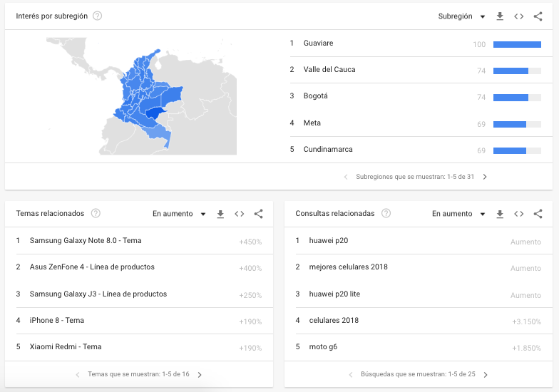This screenshot has height=392, width=559.
Task: Click the +450% value for Galaxy Note
Action: (250, 242)
